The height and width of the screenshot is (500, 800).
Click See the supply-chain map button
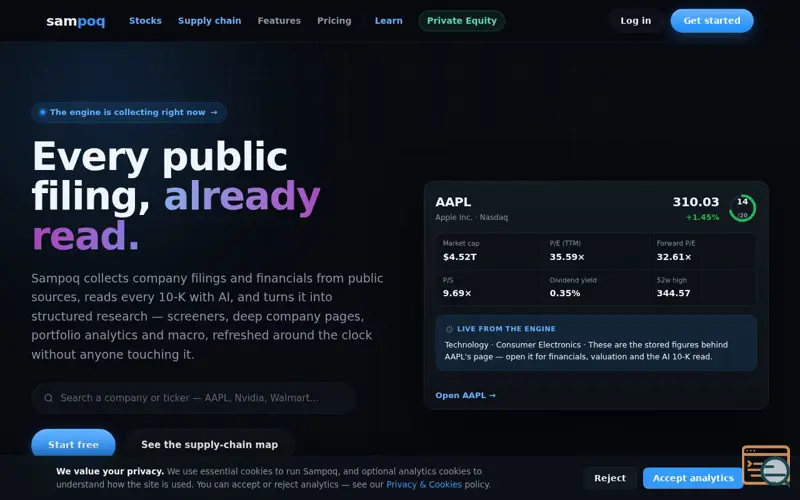tap(210, 444)
